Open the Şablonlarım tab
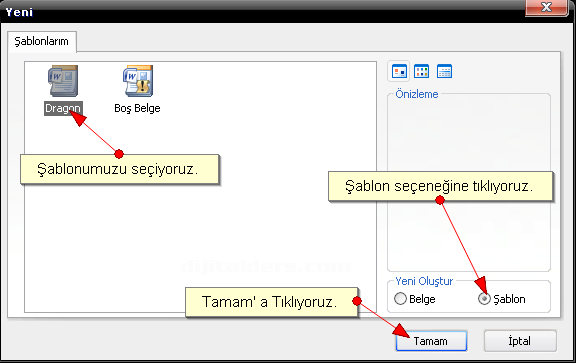Screen dimensions: 576x363 (42, 42)
